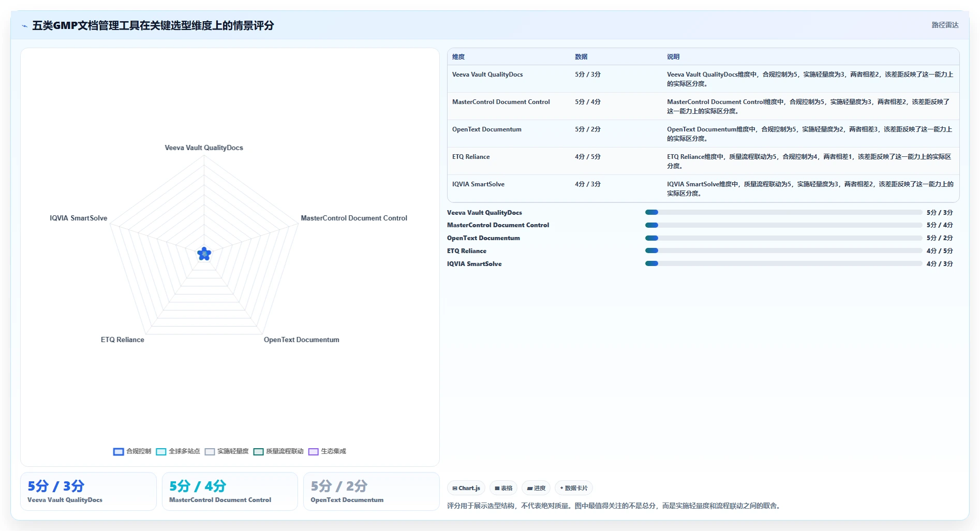This screenshot has width=980, height=531.
Task: Click the Chart.js tag
Action: click(x=466, y=488)
